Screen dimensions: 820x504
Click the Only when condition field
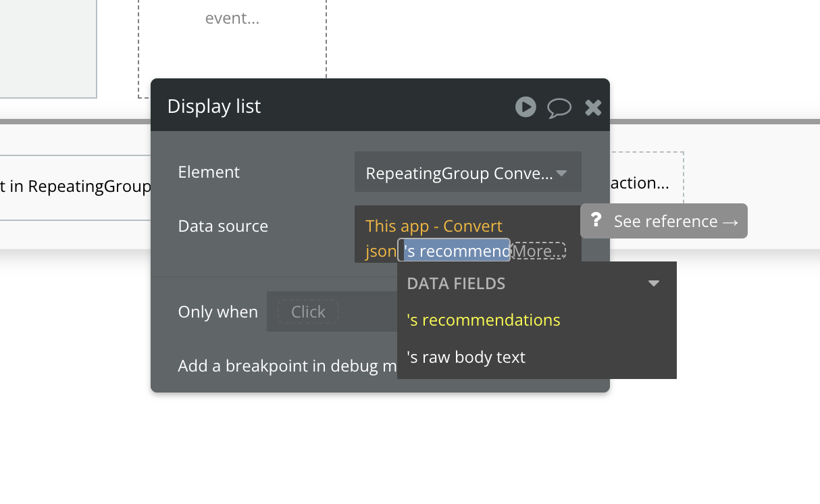tap(308, 311)
